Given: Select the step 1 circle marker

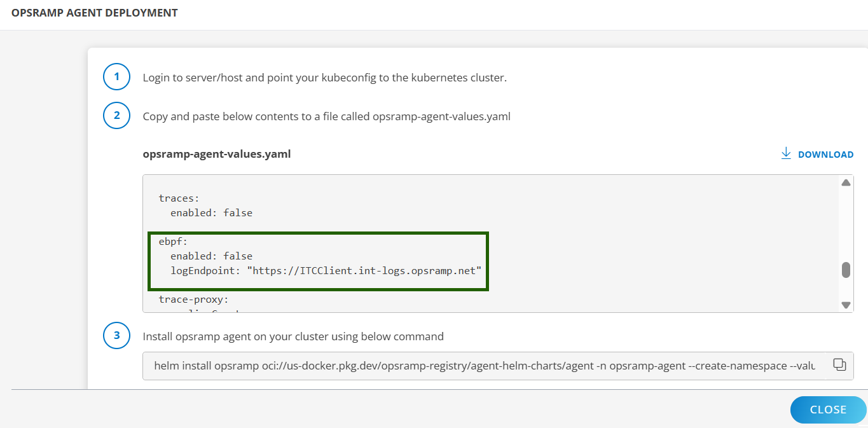Looking at the screenshot, I should pyautogui.click(x=116, y=78).
